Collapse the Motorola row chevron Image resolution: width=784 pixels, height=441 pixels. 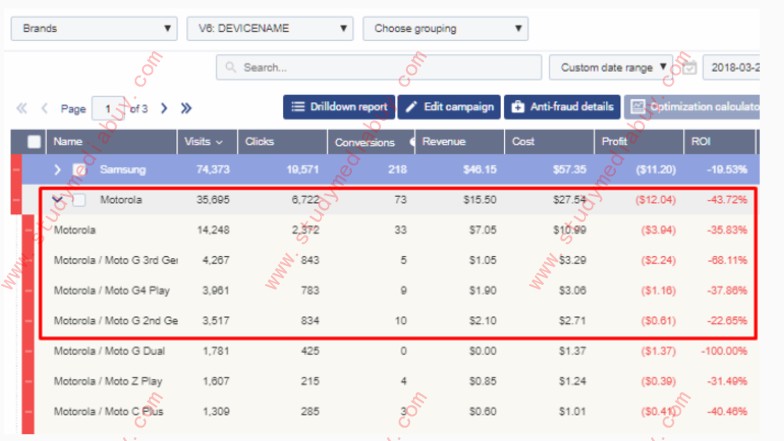coord(57,200)
